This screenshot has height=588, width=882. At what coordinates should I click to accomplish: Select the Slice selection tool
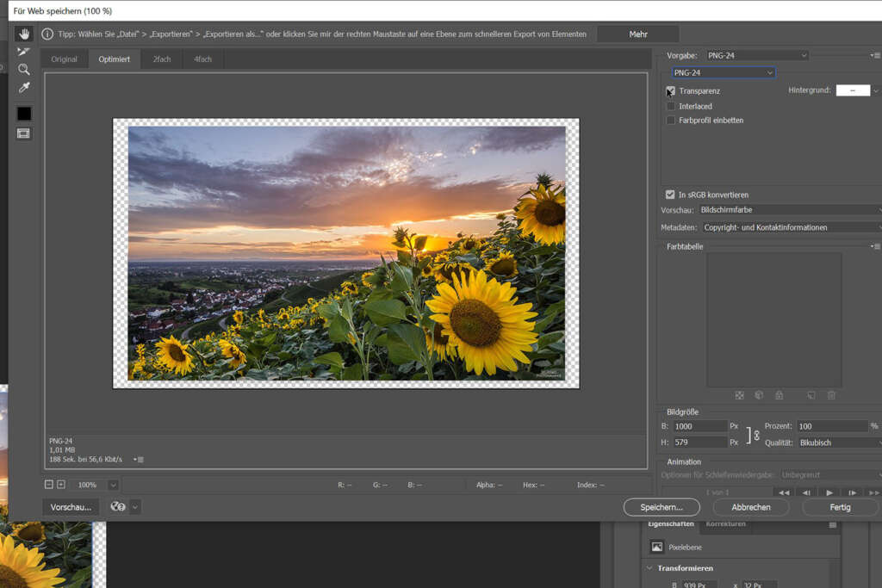pyautogui.click(x=24, y=52)
